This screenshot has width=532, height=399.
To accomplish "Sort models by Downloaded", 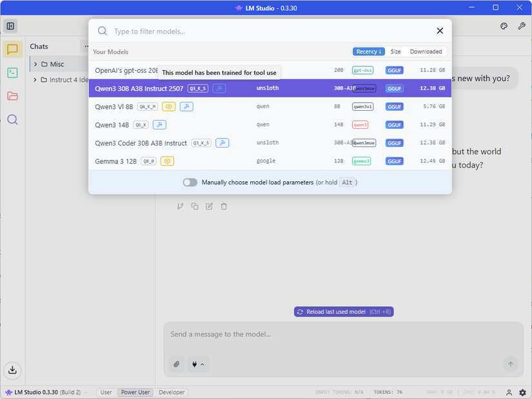I will click(x=426, y=52).
